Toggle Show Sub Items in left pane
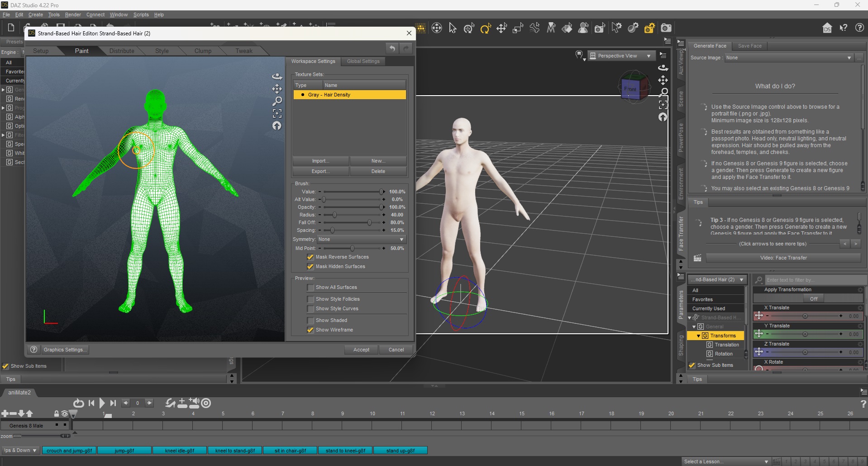Viewport: 868px width, 466px height. coord(5,366)
